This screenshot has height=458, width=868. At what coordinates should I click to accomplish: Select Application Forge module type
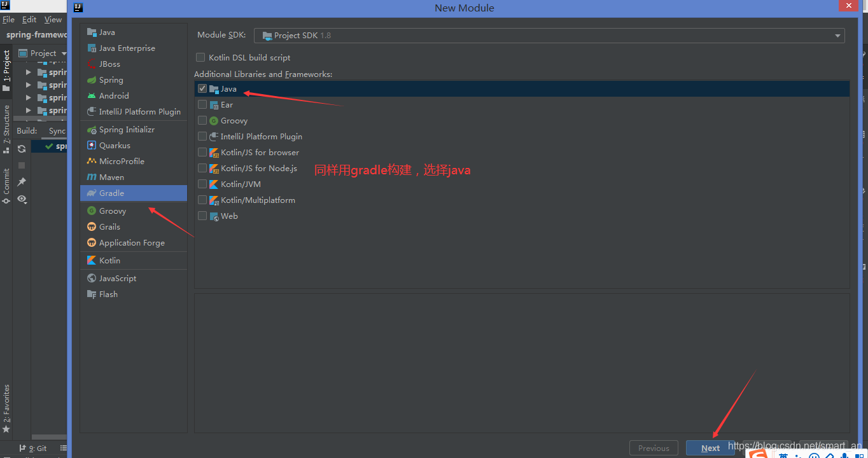[x=134, y=242]
